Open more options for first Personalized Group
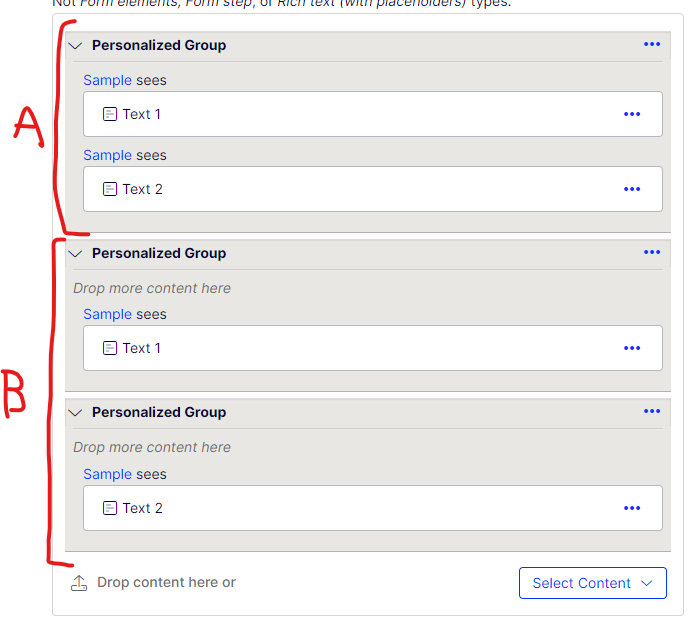699x621 pixels. pos(652,44)
